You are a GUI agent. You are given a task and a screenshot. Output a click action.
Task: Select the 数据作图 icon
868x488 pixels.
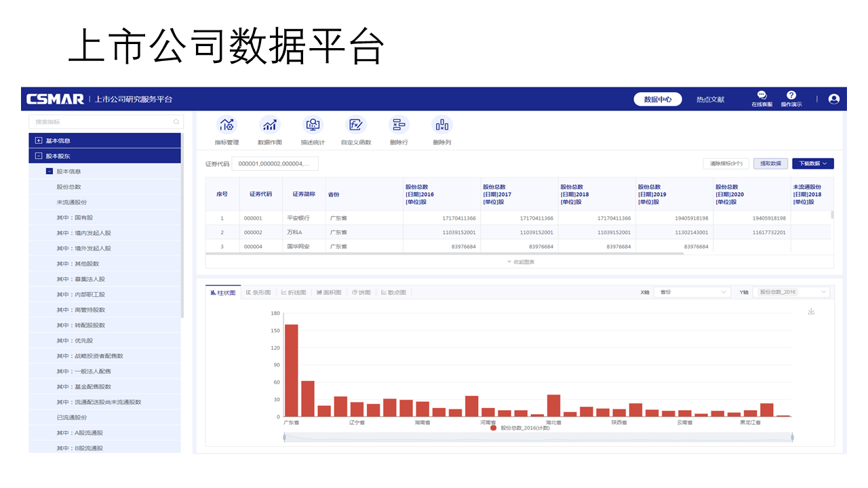[x=270, y=130]
